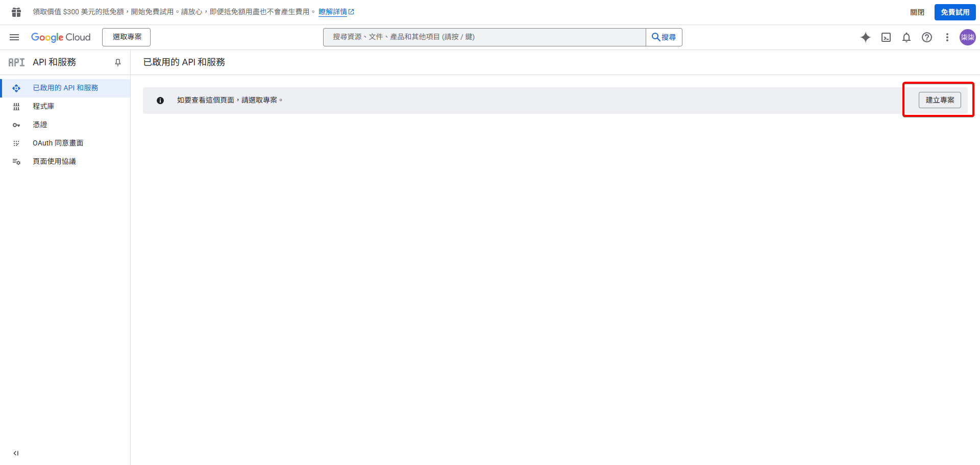980x465 pixels.
Task: Click the Google Cloud logo
Action: pyautogui.click(x=61, y=37)
